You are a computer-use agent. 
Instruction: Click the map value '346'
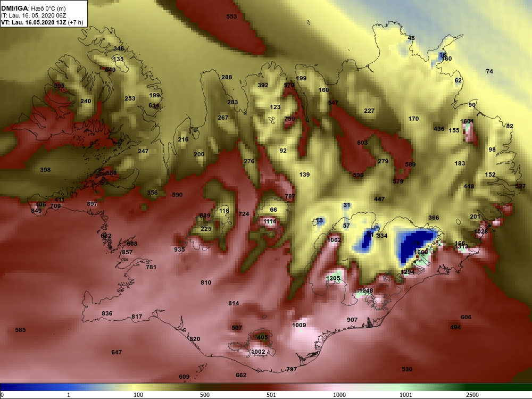pyautogui.click(x=119, y=48)
